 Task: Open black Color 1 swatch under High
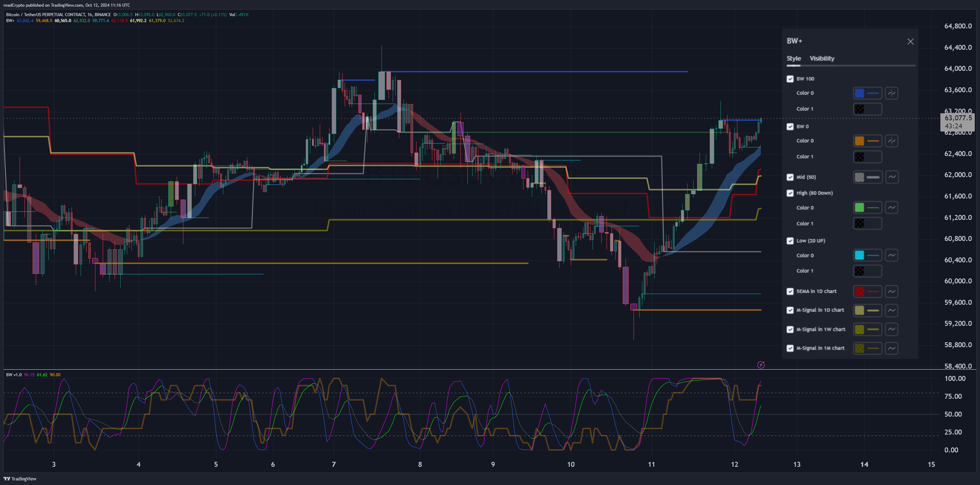[867, 224]
